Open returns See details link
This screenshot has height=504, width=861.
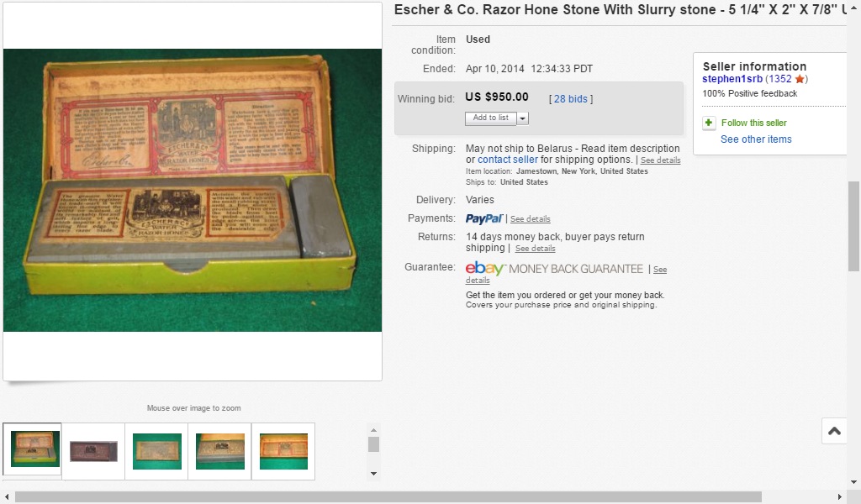pyautogui.click(x=536, y=249)
